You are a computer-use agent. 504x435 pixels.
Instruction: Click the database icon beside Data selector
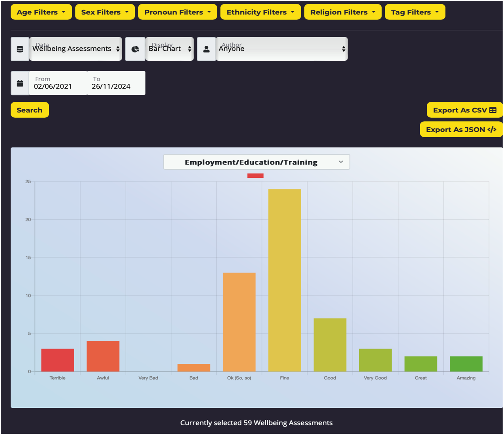coord(20,49)
